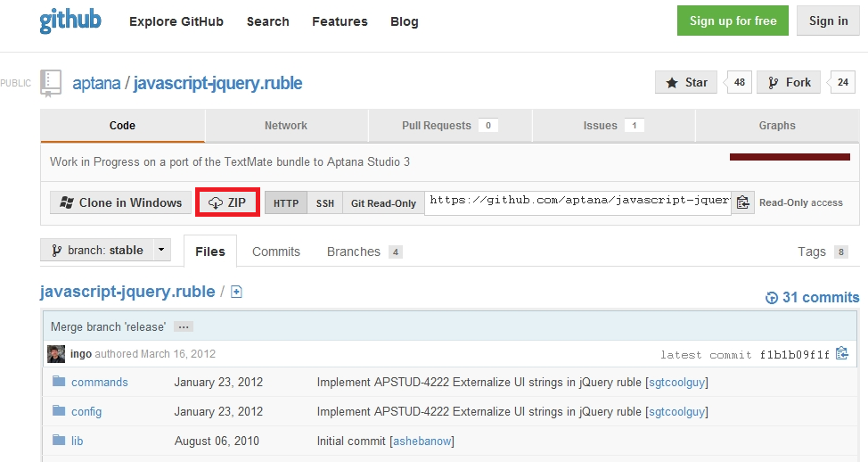Expand the commit message ellipsis

click(184, 326)
